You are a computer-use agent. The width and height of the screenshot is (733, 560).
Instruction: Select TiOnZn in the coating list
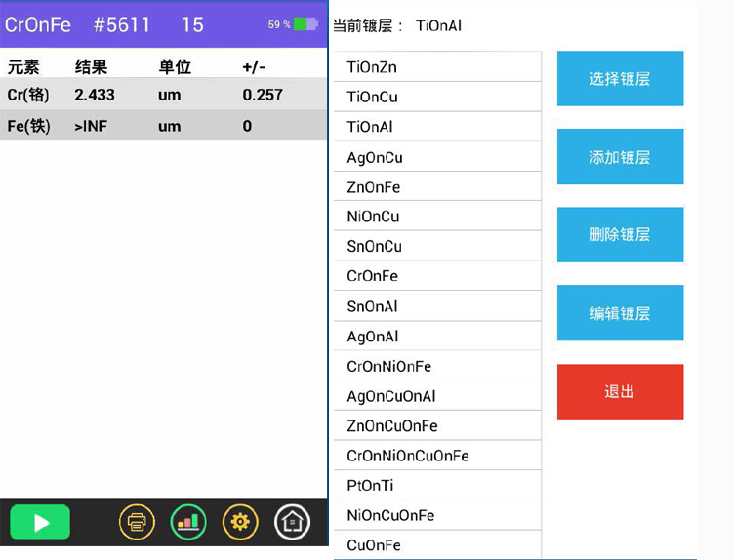click(x=436, y=67)
